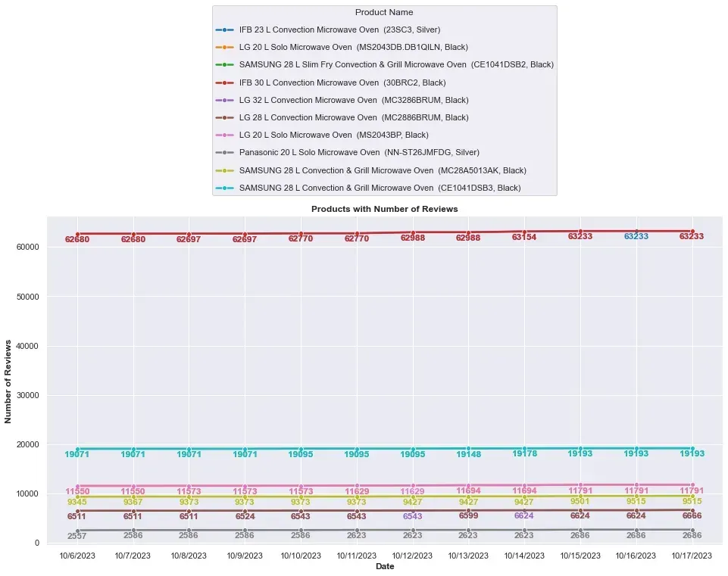Screen dimensions: 728x576
Task: Click the pink line swatch beside MS2043BP
Action: pos(225,135)
